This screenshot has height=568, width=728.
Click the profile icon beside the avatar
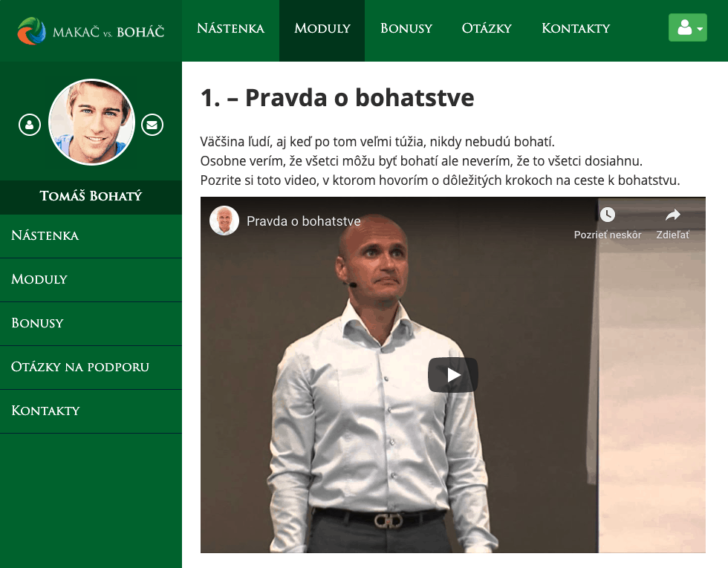point(30,125)
